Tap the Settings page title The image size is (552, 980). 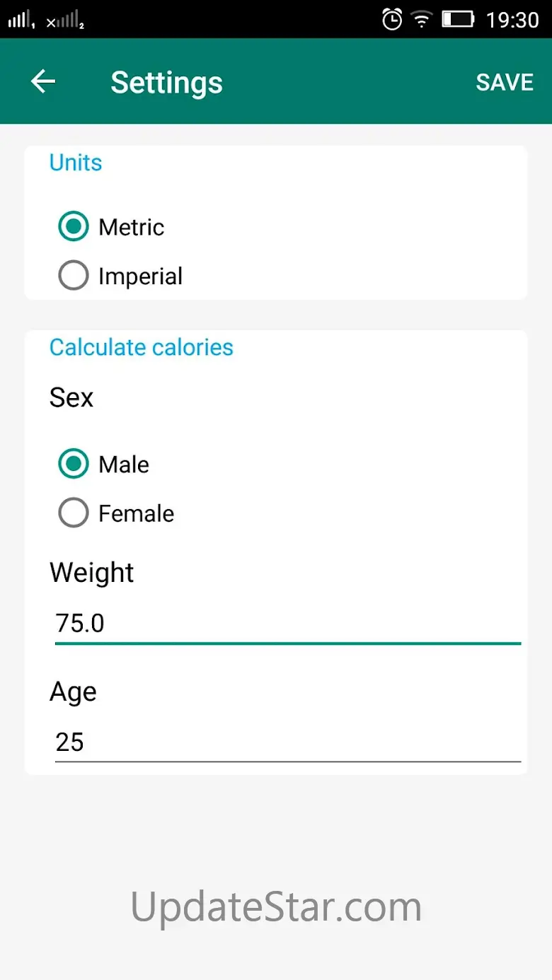coord(166,82)
